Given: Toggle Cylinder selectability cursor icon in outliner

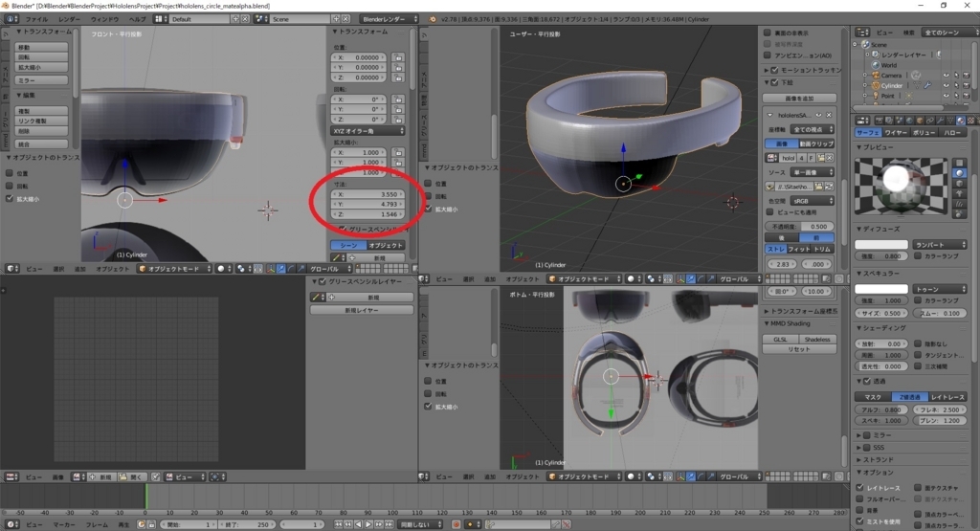Looking at the screenshot, I should pyautogui.click(x=956, y=85).
